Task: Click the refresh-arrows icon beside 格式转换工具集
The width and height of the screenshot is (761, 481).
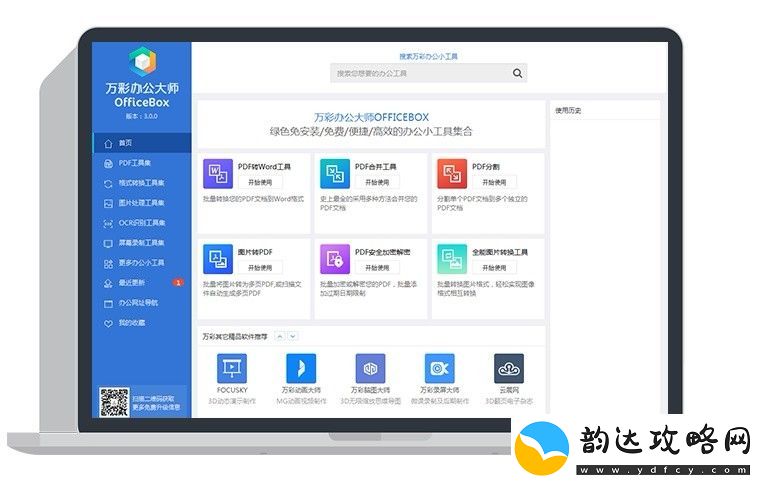Action: click(108, 183)
